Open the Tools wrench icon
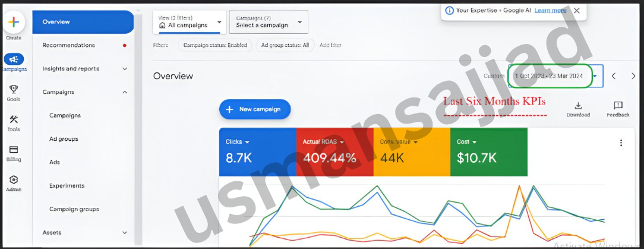This screenshot has width=644, height=249. [x=14, y=119]
